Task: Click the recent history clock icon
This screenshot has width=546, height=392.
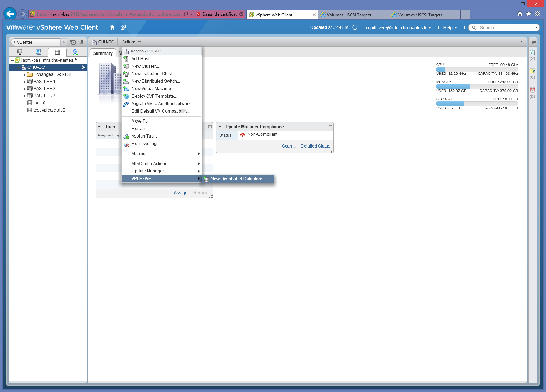Action: pos(73,42)
